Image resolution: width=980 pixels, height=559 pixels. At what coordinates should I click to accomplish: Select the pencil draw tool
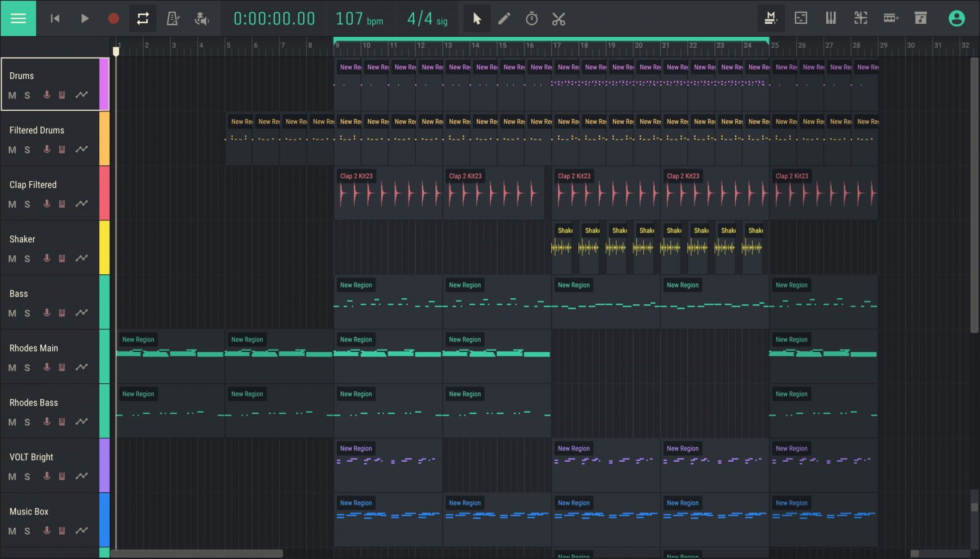[x=504, y=19]
